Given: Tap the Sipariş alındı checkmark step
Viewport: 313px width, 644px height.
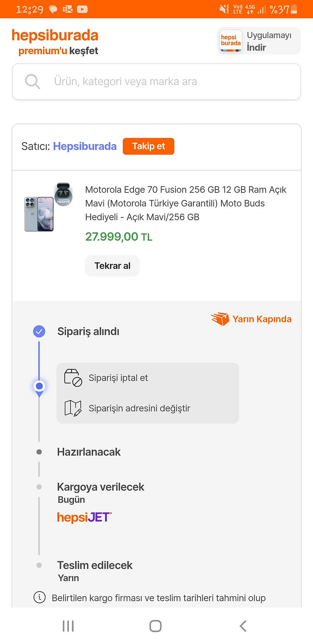Looking at the screenshot, I should click(x=39, y=331).
